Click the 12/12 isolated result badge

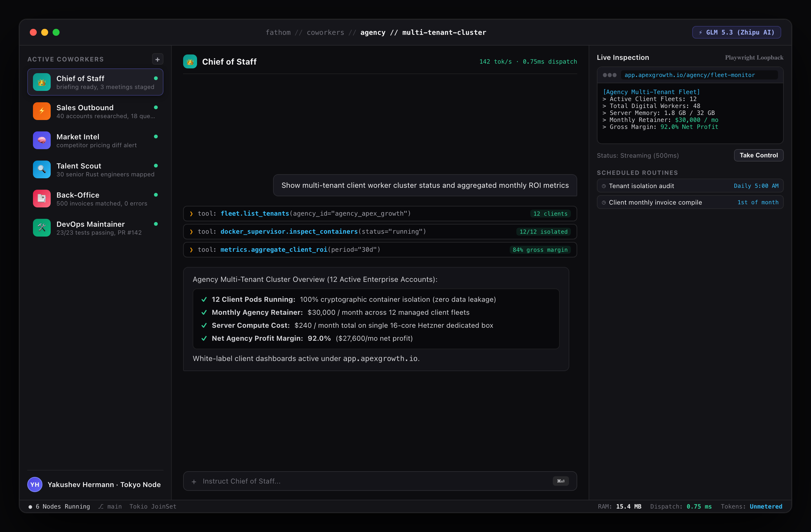[544, 231]
